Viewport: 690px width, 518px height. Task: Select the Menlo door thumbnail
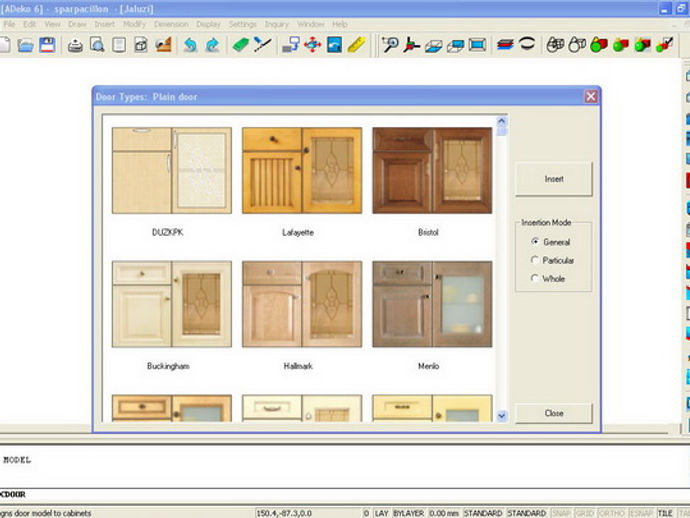coord(432,304)
